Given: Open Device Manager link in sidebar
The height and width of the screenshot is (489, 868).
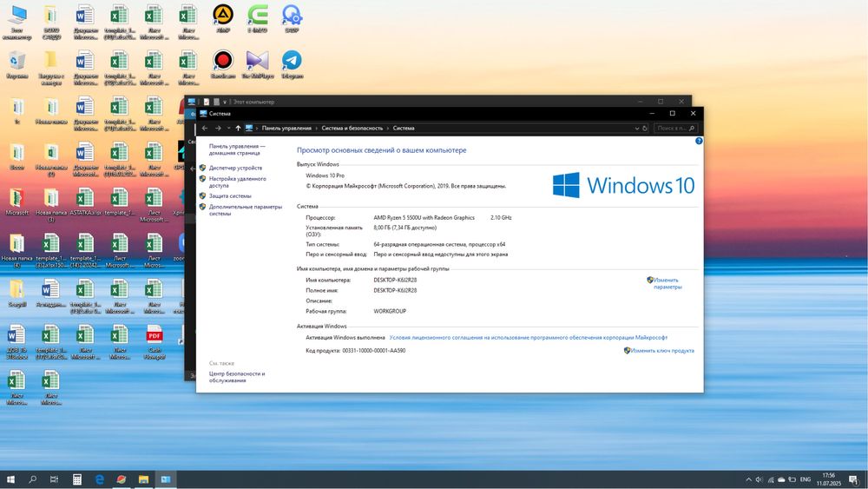Looking at the screenshot, I should tap(235, 168).
